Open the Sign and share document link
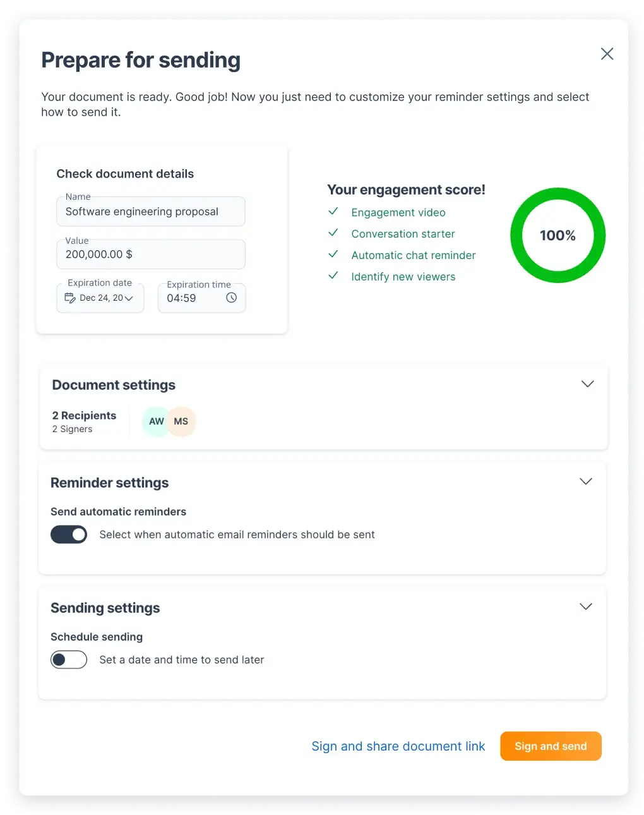Screen dimensions: 644x815 click(x=398, y=746)
